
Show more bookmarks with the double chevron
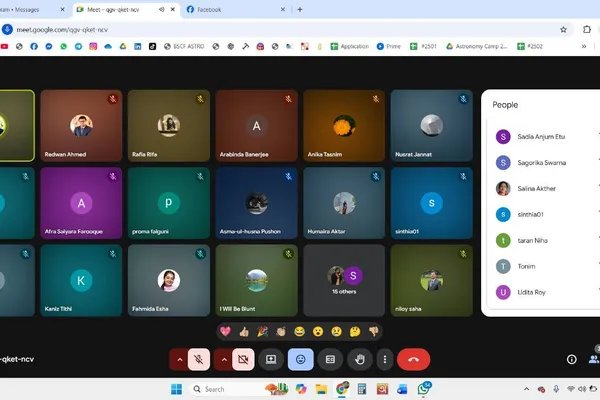[584, 46]
